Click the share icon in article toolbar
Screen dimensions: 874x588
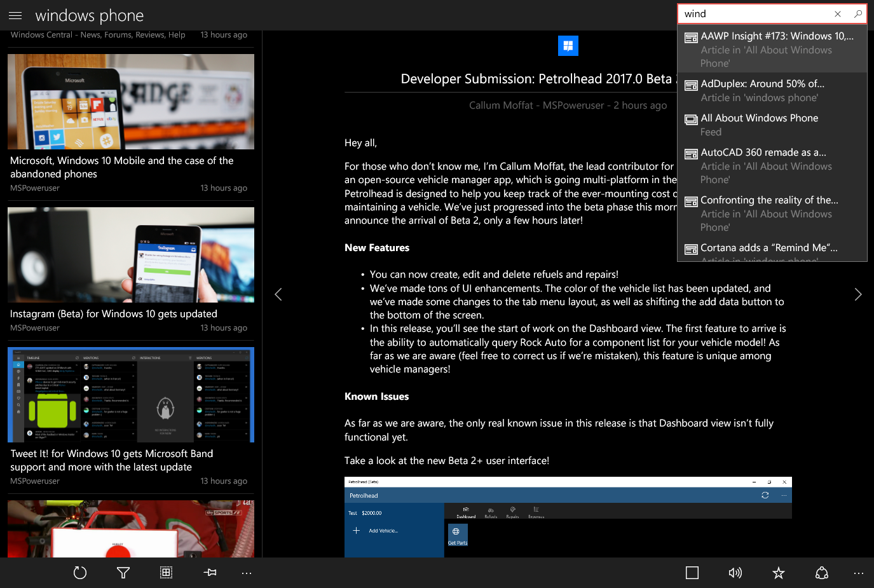pos(822,573)
